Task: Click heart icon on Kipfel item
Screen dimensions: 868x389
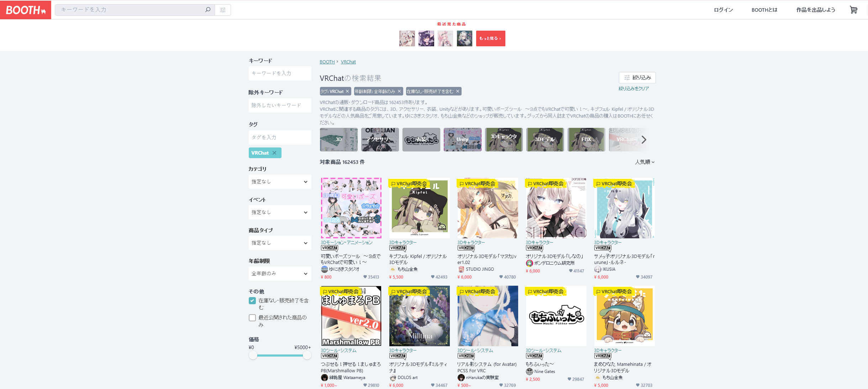Action: 432,277
